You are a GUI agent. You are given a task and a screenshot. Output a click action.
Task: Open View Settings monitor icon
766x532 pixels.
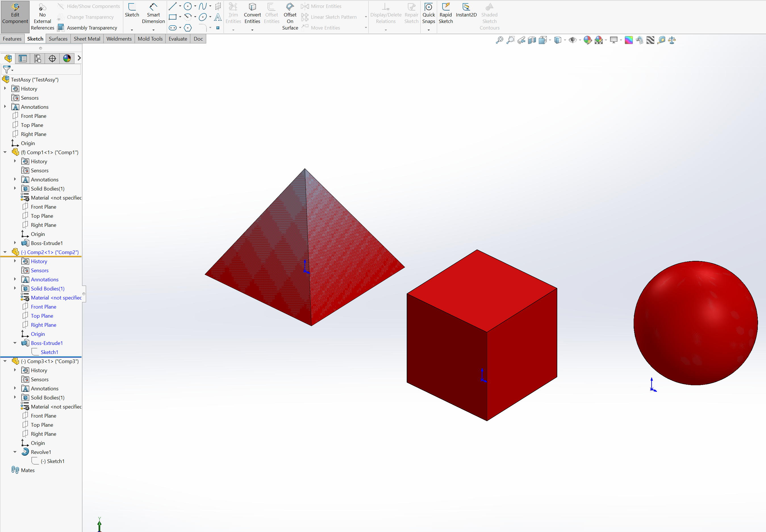pos(613,40)
